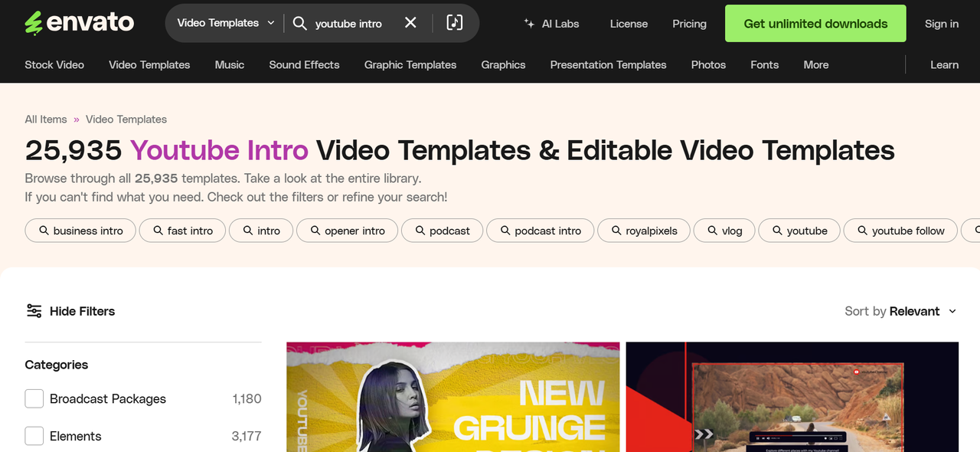
Task: Open search by music icon
Action: [455, 23]
